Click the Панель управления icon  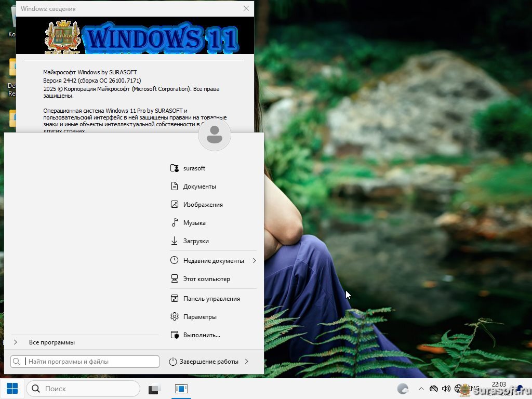click(175, 299)
